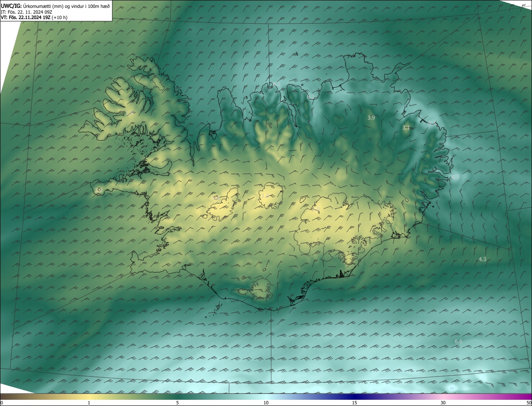Click the colour scale at the 1 tick

pos(89,403)
